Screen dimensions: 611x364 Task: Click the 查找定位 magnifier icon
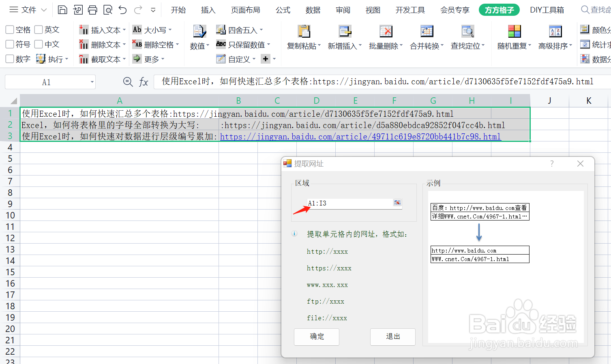click(467, 31)
